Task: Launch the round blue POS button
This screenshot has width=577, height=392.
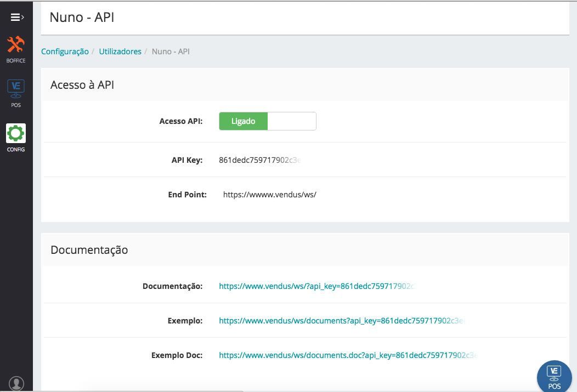Action: [x=554, y=376]
